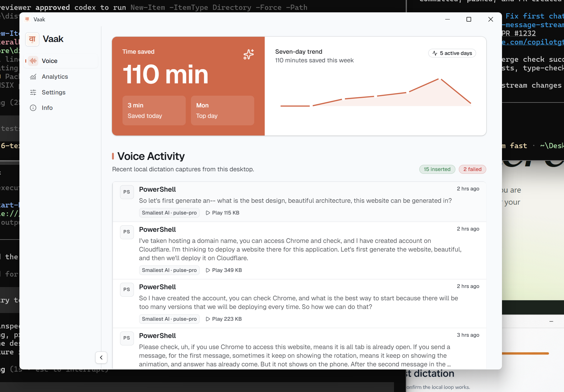The height and width of the screenshot is (392, 564).
Task: Click the Settings sliders icon
Action: click(33, 92)
